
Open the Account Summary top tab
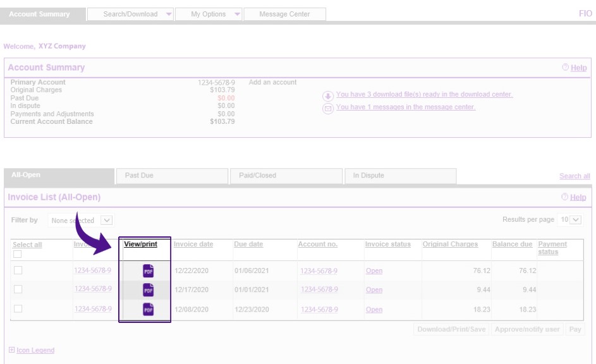[x=43, y=15]
